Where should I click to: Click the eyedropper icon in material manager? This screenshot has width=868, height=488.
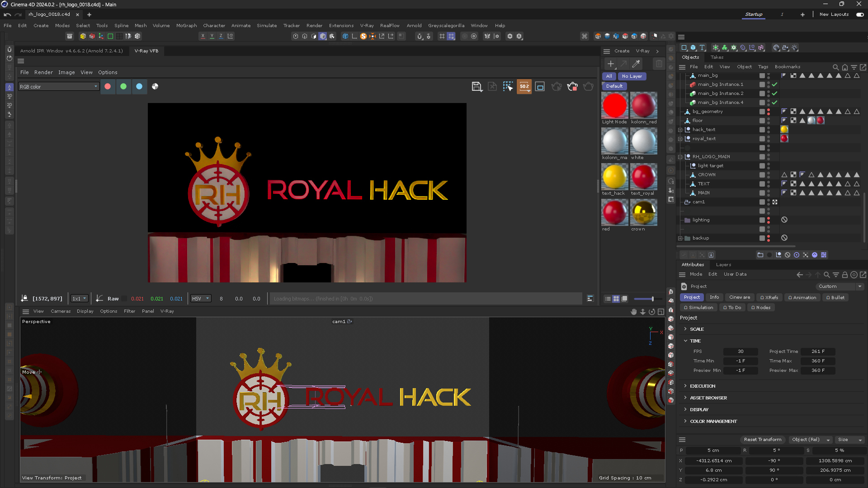pyautogui.click(x=636, y=64)
